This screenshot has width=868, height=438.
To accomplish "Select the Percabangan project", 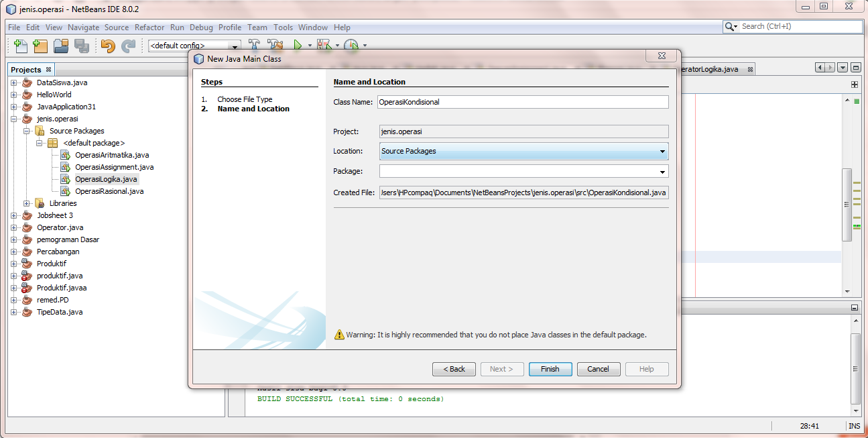I will [x=58, y=252].
